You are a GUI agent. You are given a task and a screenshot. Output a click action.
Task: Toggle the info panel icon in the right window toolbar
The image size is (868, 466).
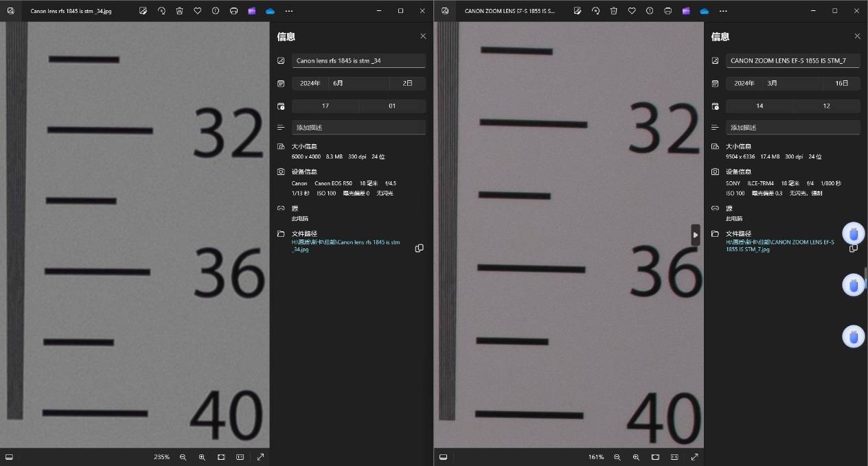point(650,11)
